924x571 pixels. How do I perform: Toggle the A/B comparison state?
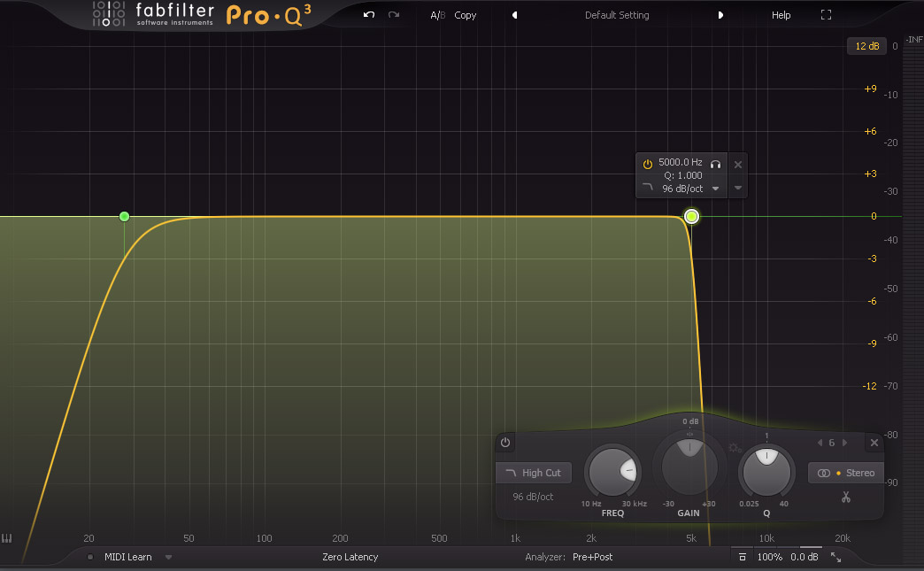pos(437,15)
